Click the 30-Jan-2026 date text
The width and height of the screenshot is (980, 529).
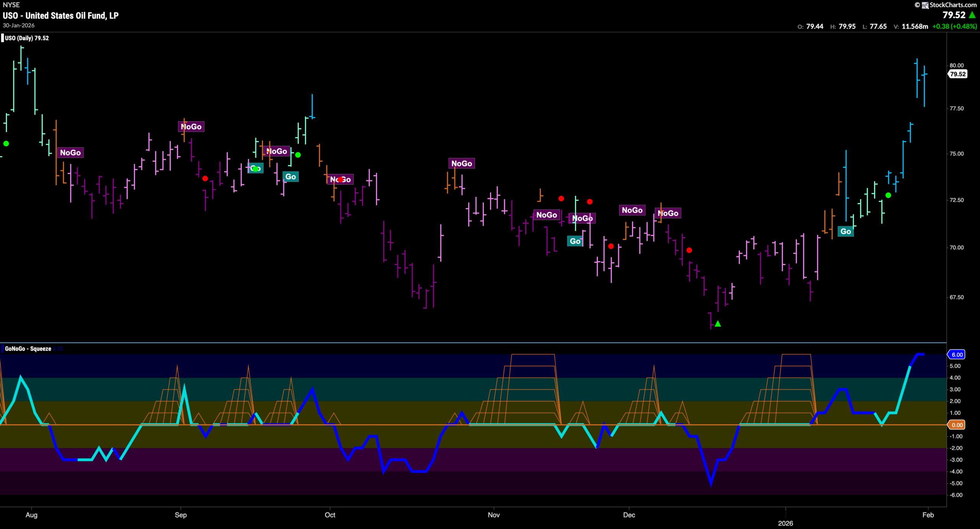coord(19,25)
